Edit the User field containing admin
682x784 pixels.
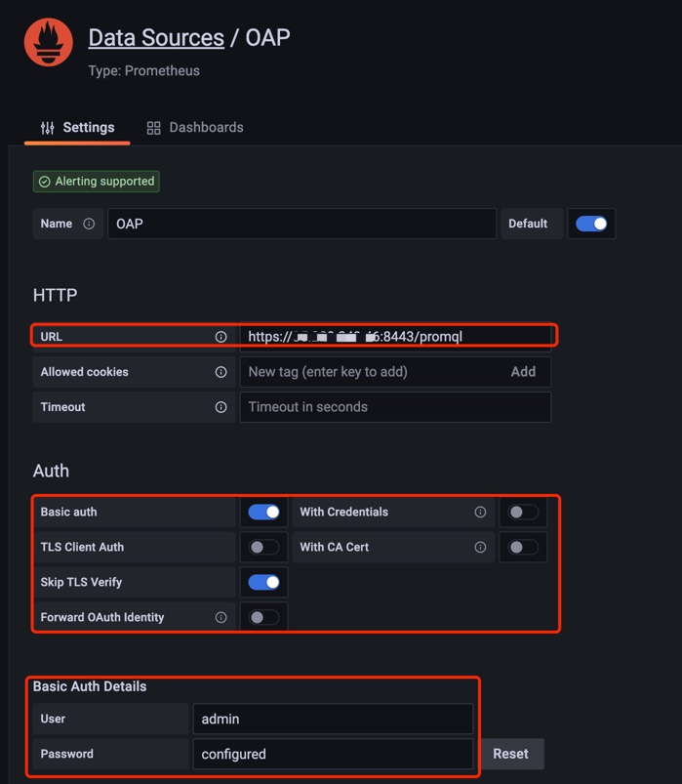pos(333,719)
